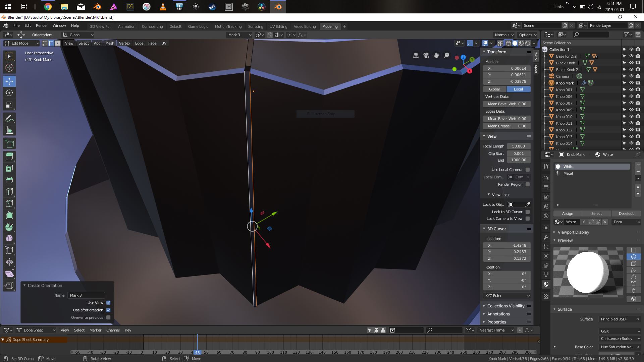Screen dimensions: 644x362
Task: Select the Rip Region tool
Action: pyautogui.click(x=9, y=285)
